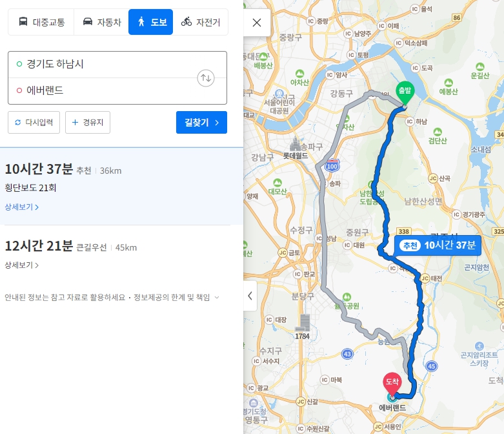
Task: Close the directions panel with X
Action: coord(257,23)
